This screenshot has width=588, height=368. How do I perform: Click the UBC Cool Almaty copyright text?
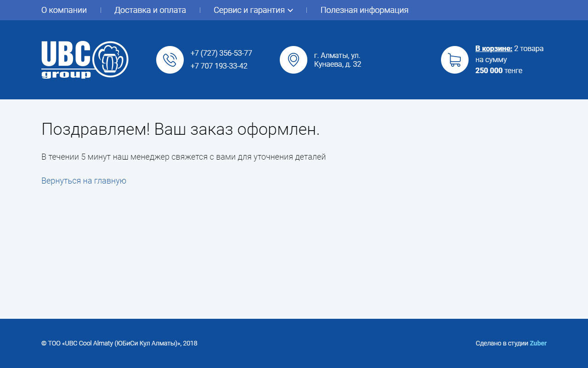[119, 343]
